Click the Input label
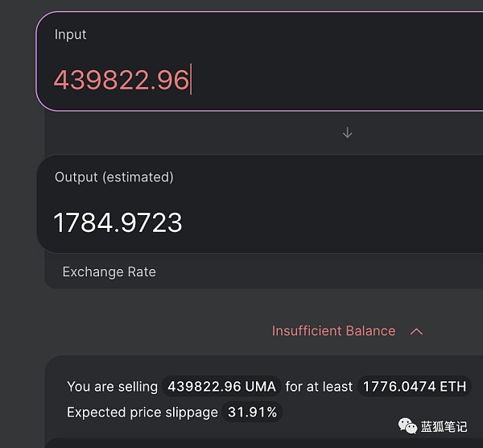 70,35
